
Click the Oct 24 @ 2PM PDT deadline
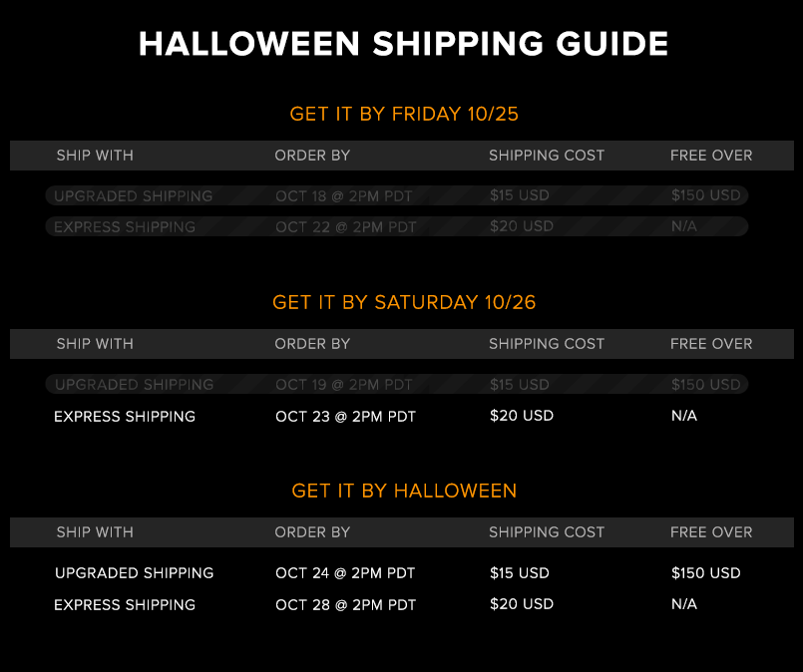pyautogui.click(x=346, y=572)
